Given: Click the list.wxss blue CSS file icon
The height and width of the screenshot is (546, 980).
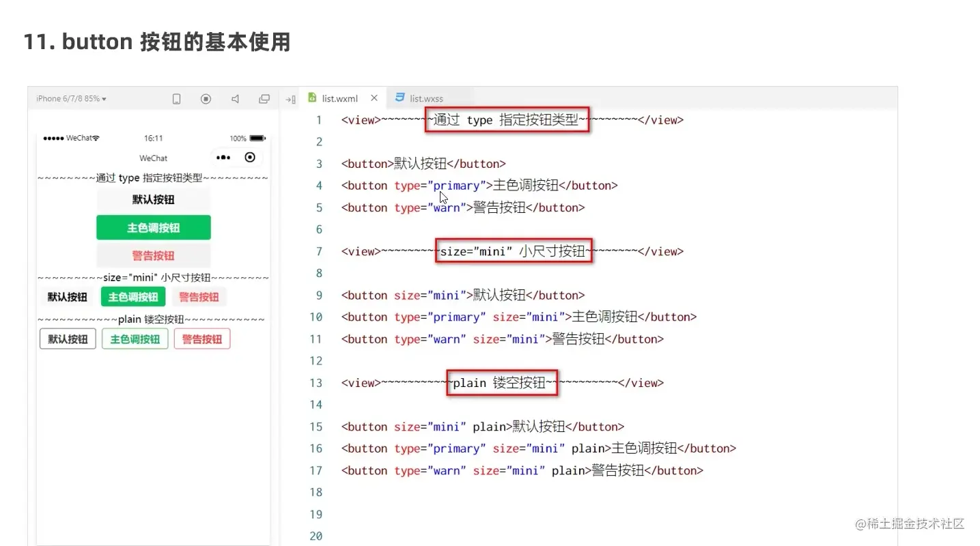Looking at the screenshot, I should 400,98.
